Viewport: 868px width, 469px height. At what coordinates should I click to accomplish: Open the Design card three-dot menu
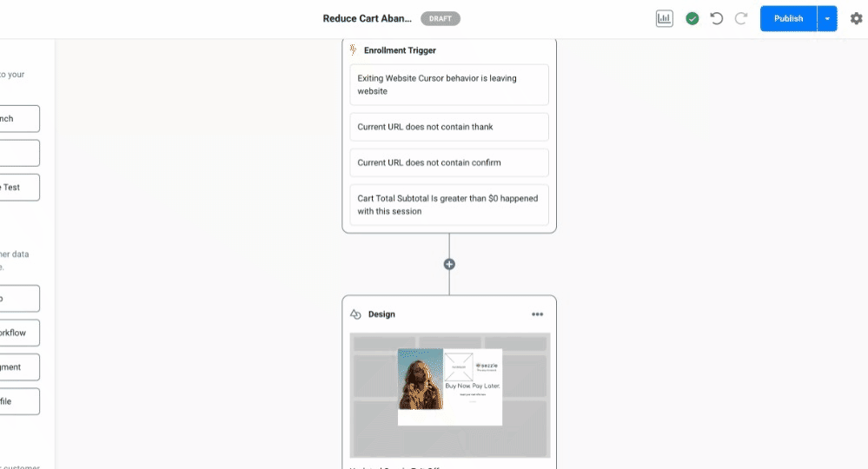538,314
